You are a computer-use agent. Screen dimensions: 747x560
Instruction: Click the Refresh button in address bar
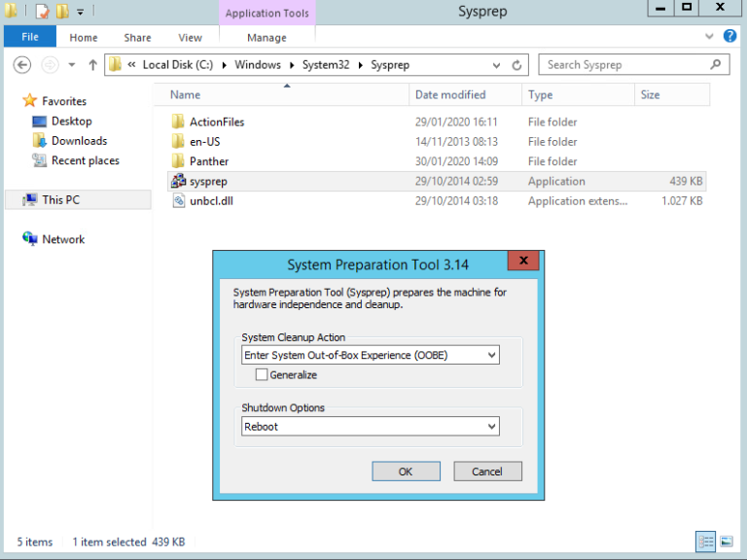click(x=517, y=65)
